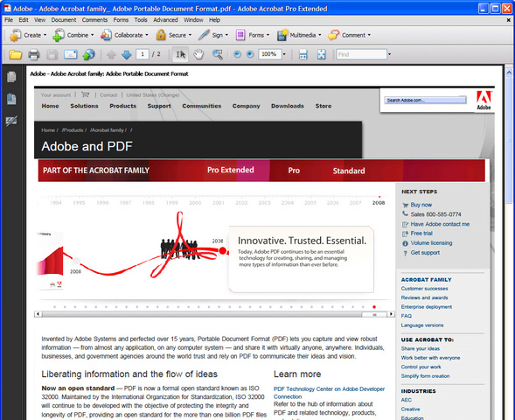Viewport: 515px width, 420px height.
Task: Click the timeline horizontal scrollbar thumb
Action: click(x=374, y=314)
